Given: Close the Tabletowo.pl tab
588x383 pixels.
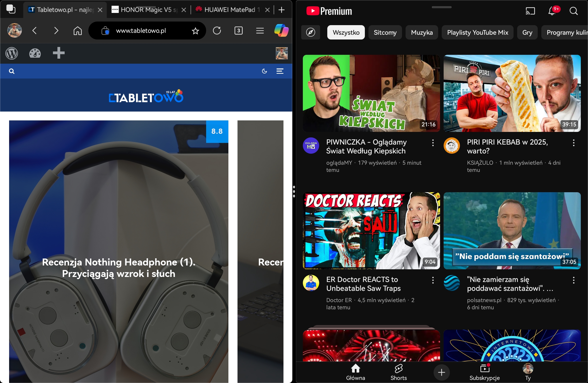Looking at the screenshot, I should 100,10.
